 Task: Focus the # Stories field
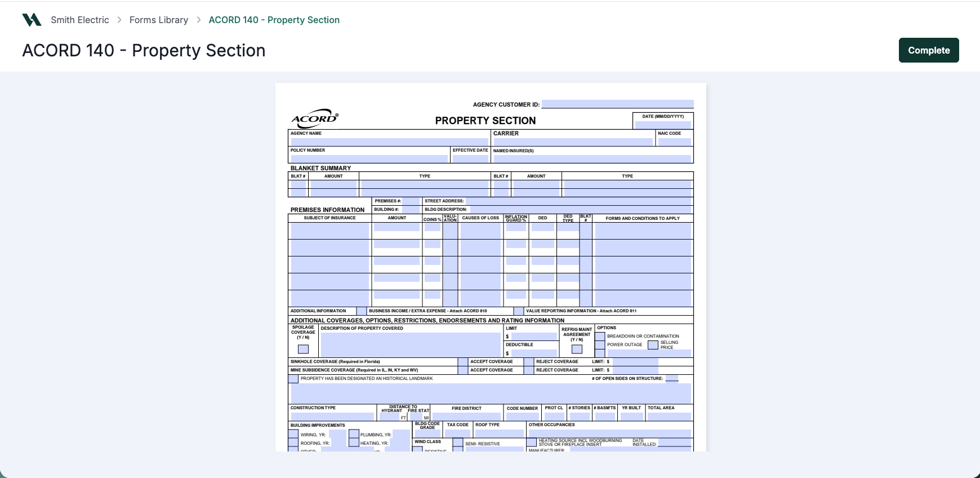(580, 417)
